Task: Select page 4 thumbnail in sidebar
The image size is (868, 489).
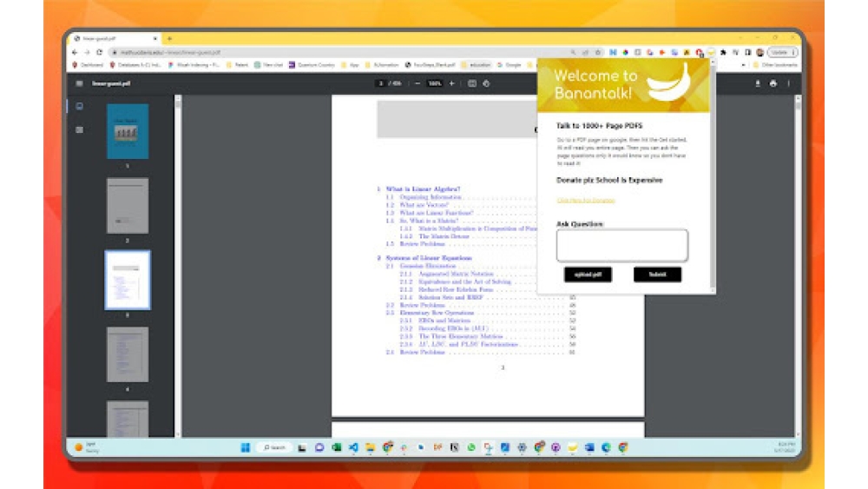Action: tap(128, 354)
